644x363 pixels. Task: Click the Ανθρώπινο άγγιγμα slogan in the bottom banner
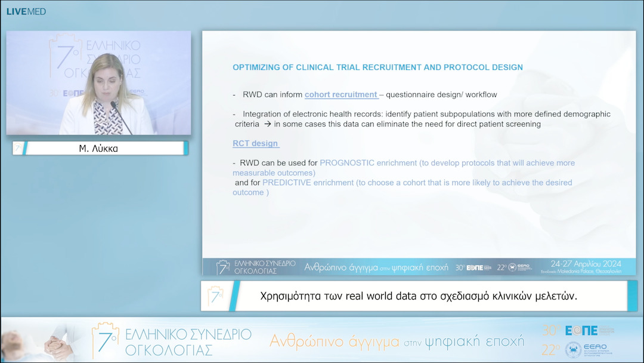pyautogui.click(x=397, y=341)
